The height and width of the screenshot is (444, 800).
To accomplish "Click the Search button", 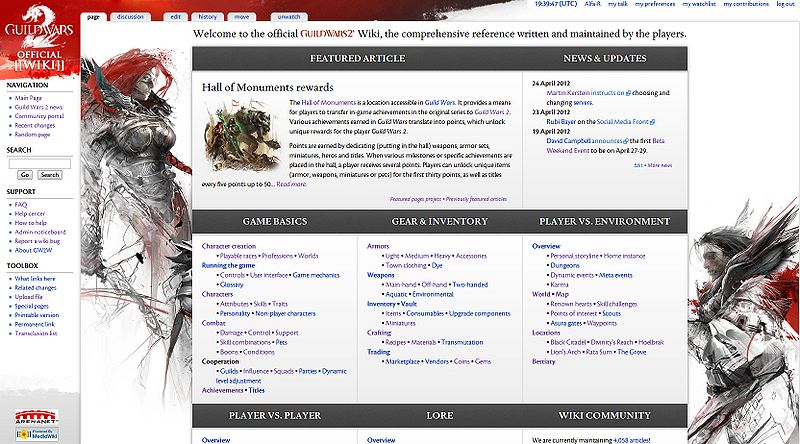I will pyautogui.click(x=50, y=175).
